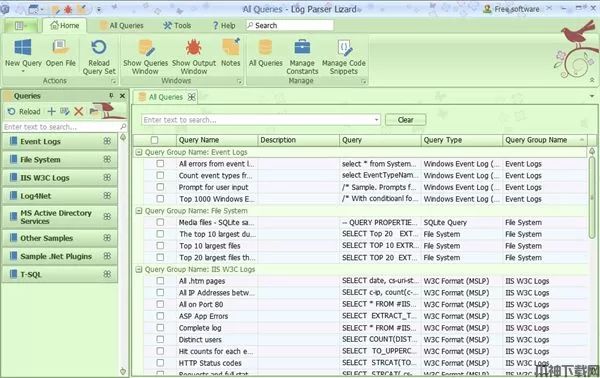Viewport: 600px width, 378px height.
Task: Click the Other Samples group options icon
Action: click(107, 238)
